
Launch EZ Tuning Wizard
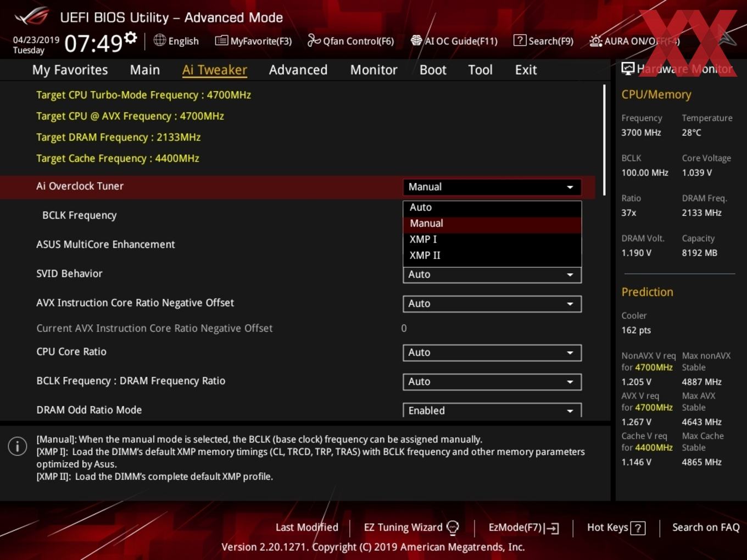411,528
